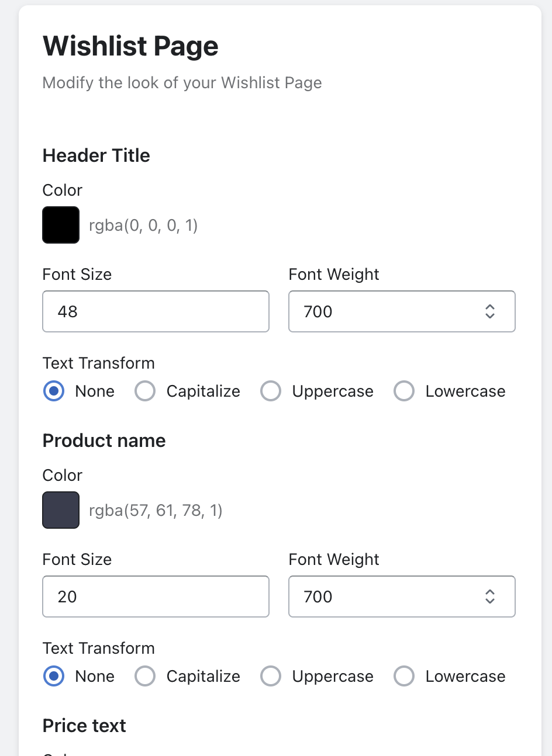Image resolution: width=552 pixels, height=756 pixels.
Task: Select None for Product name text transform
Action: (54, 676)
